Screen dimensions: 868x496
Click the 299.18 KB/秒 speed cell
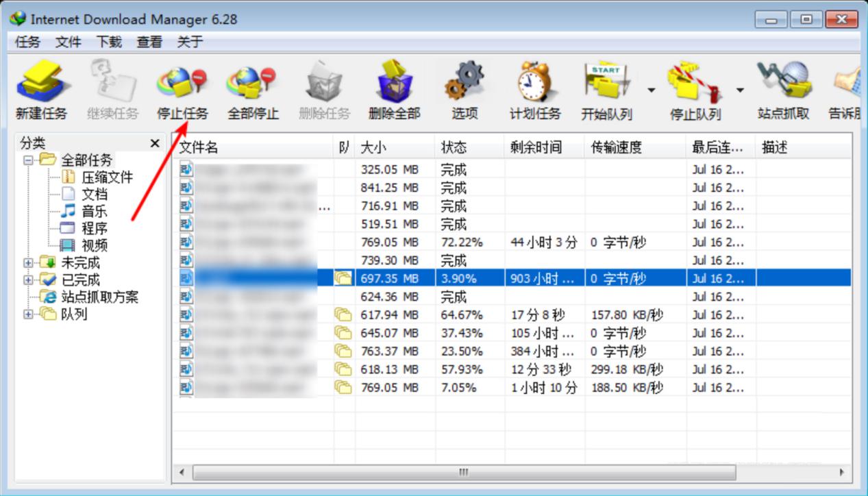(636, 369)
